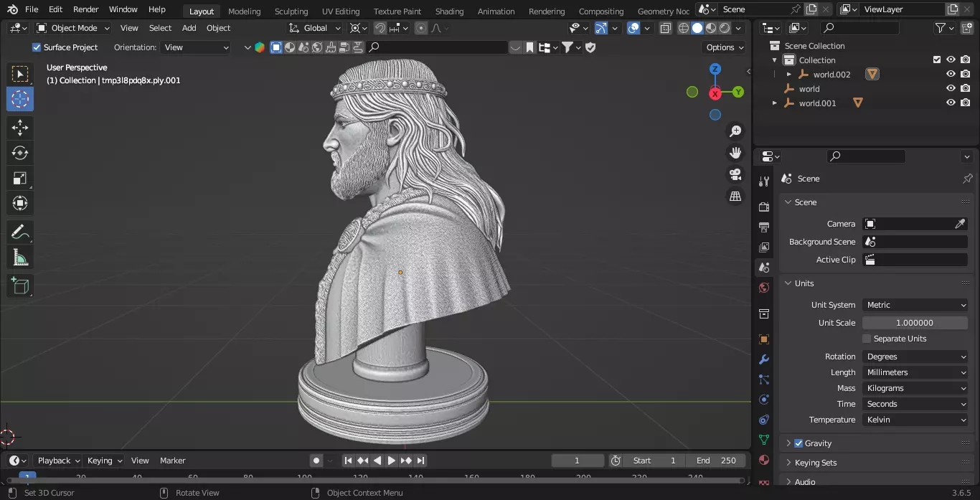Click the zoom magnifier viewport icon
This screenshot has width=980, height=500.
[x=735, y=131]
